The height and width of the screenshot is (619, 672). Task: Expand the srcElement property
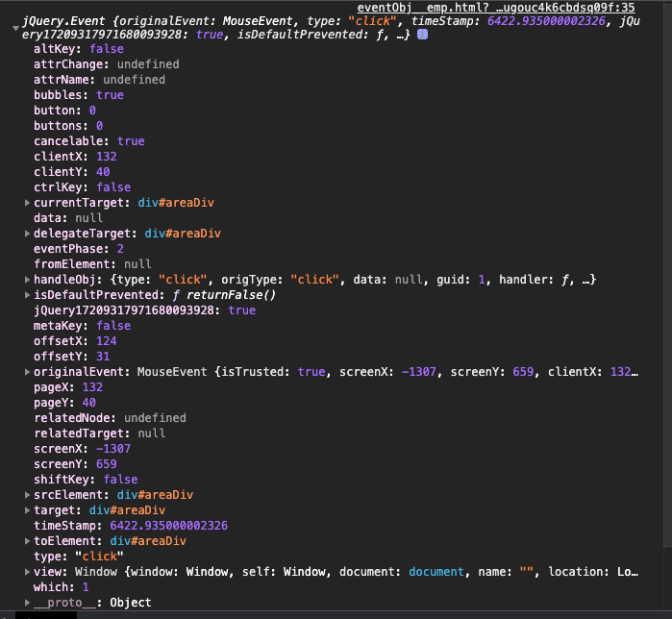tap(27, 495)
